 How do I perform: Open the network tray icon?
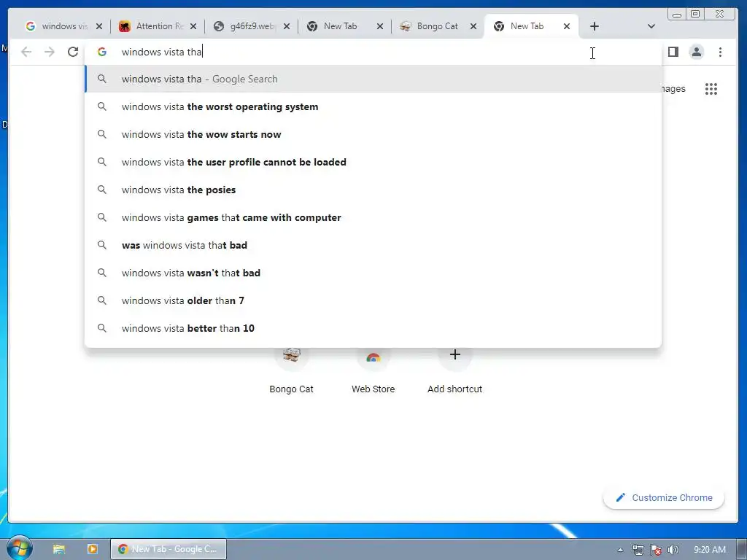coord(638,550)
